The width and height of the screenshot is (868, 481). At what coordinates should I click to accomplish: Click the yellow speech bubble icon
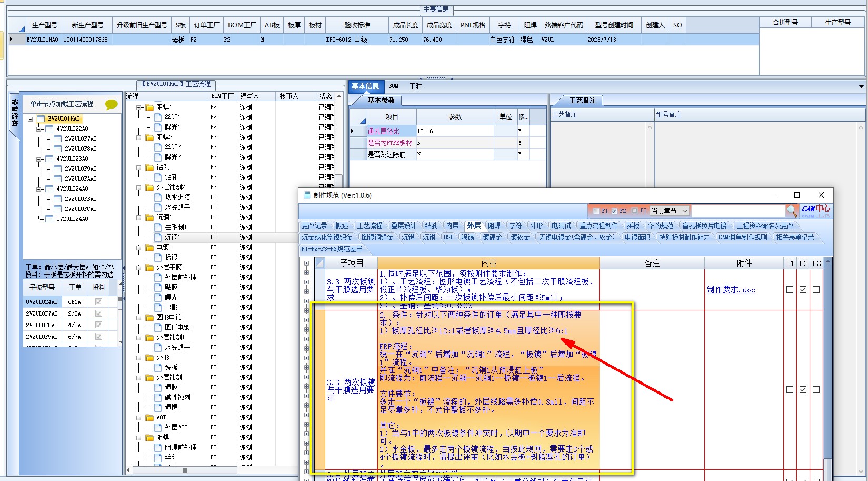point(112,104)
